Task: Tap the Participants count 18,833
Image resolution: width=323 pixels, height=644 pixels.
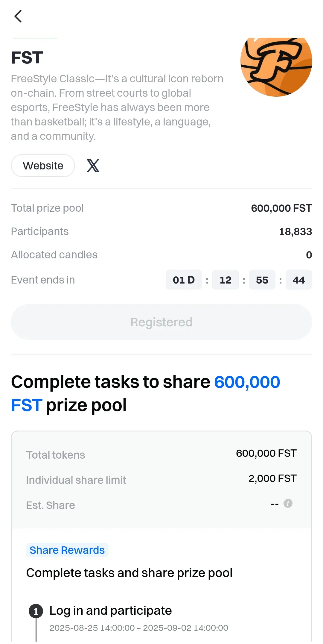Action: click(295, 231)
